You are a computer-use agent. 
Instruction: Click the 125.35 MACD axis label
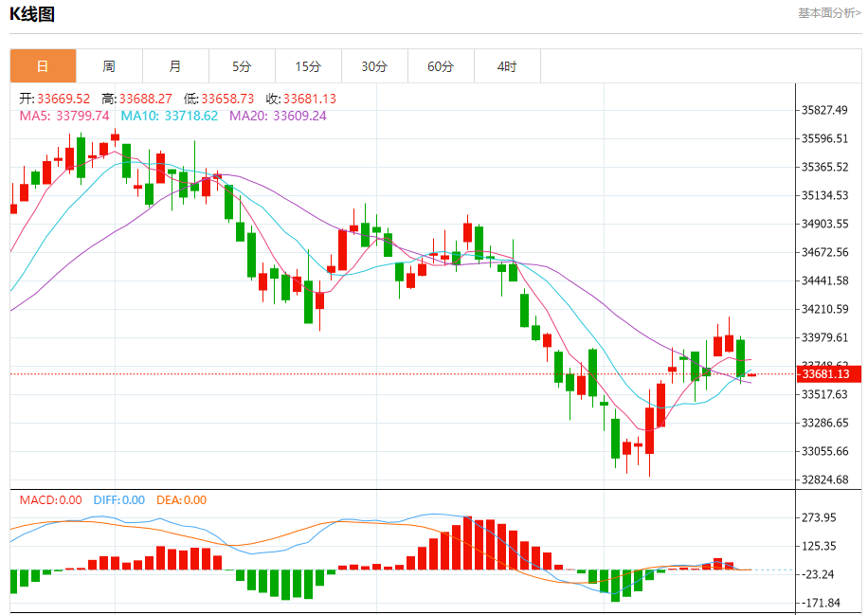coord(819,546)
